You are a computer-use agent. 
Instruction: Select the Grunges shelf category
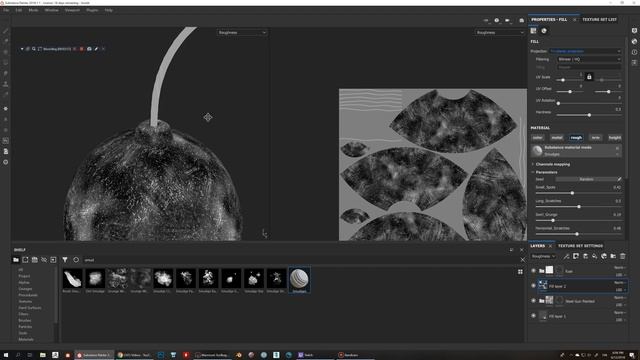pyautogui.click(x=25, y=289)
